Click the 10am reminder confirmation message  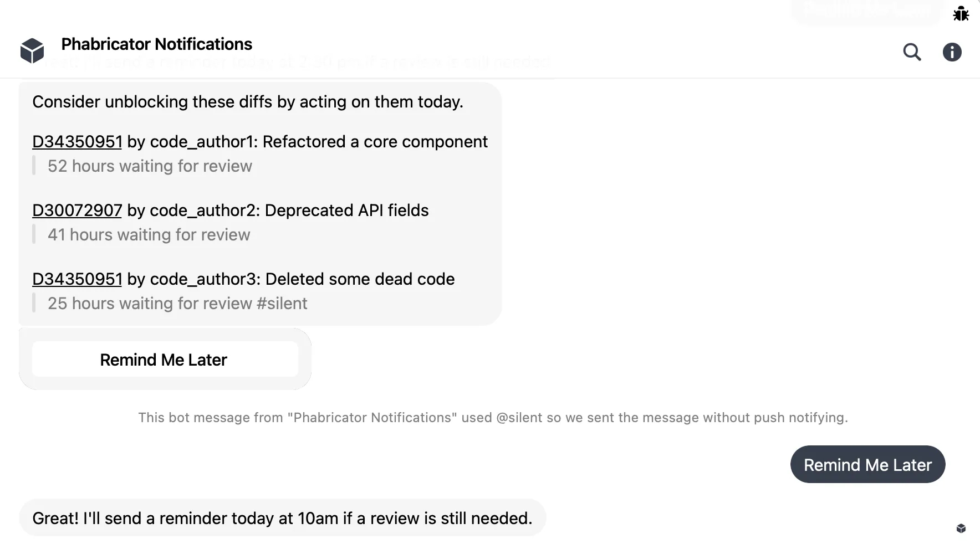[x=282, y=518]
